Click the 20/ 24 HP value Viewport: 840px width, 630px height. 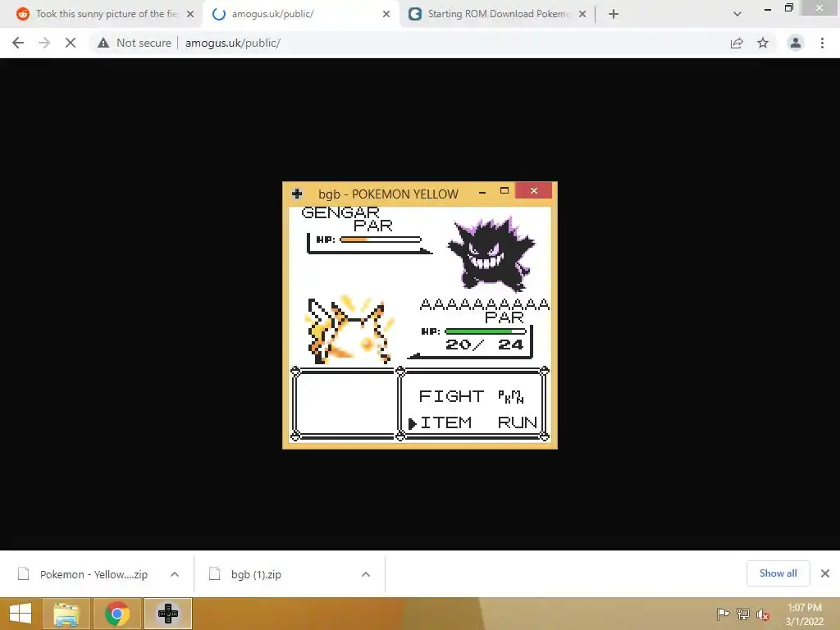pyautogui.click(x=484, y=345)
